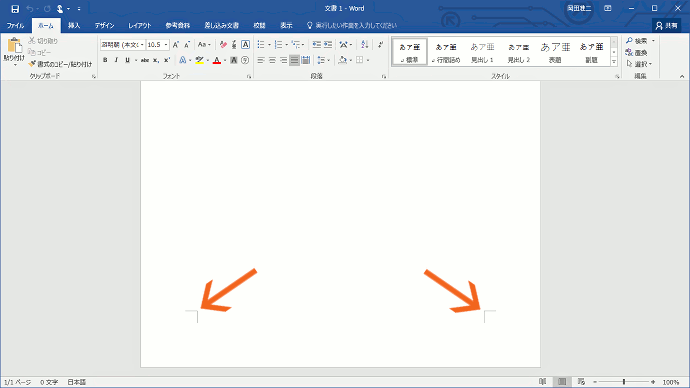Image resolution: width=690 pixels, height=388 pixels.
Task: Toggle Character Shading icon
Action: tap(234, 60)
